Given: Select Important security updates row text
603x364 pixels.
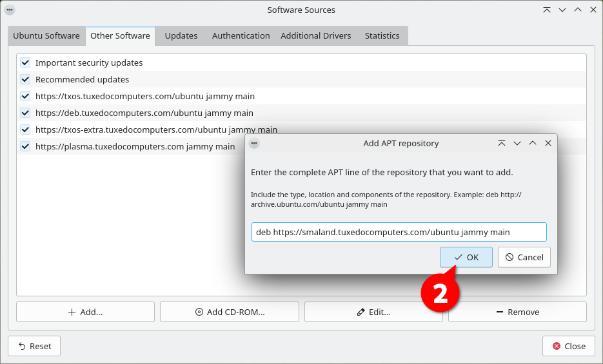Looking at the screenshot, I should pos(89,62).
